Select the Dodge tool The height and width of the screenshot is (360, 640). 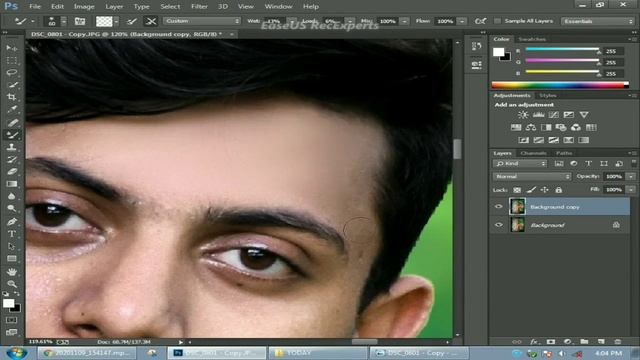point(11,209)
